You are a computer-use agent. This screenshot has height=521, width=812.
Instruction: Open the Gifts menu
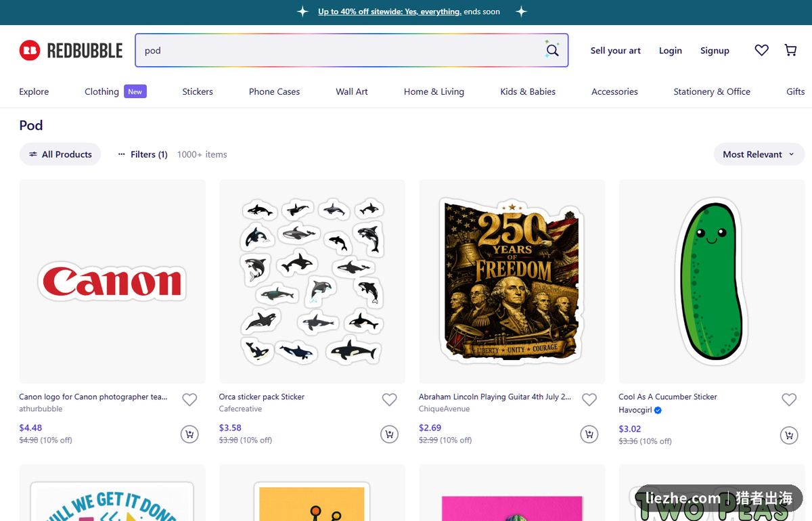(x=796, y=91)
